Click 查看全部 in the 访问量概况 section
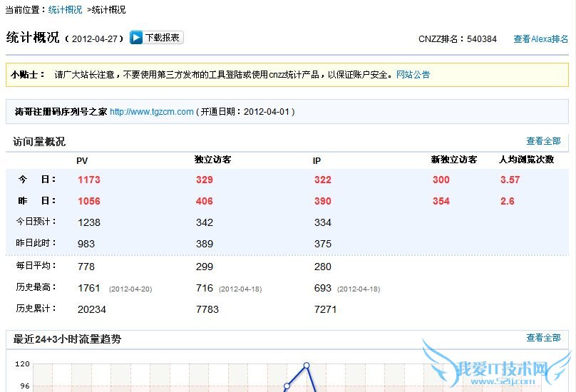 [543, 141]
